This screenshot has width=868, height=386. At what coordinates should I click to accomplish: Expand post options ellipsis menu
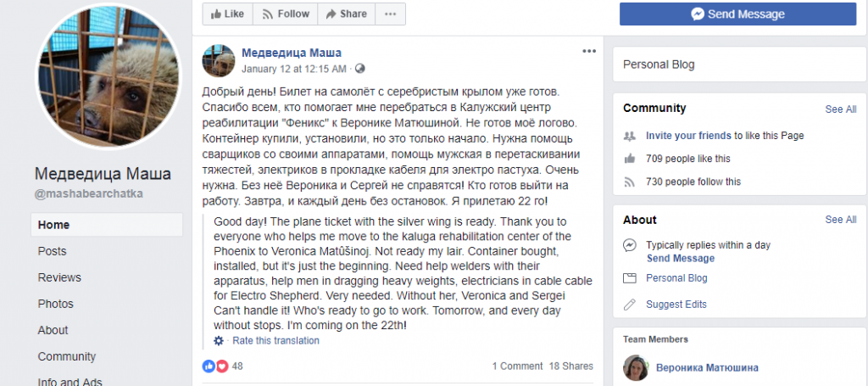589,52
